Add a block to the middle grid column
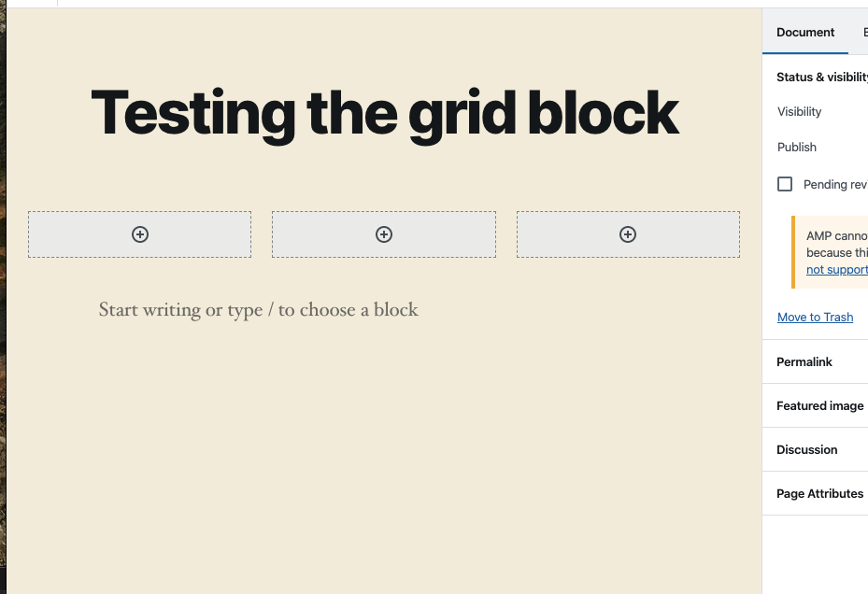The image size is (868, 594). pyautogui.click(x=383, y=233)
